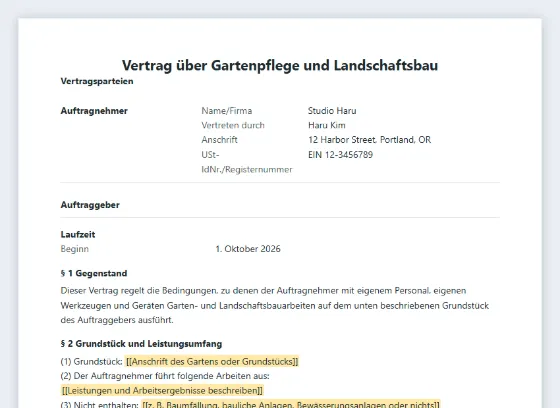This screenshot has height=408, width=560.
Task: Click the date 1. Oktober 2026
Action: pos(248,249)
